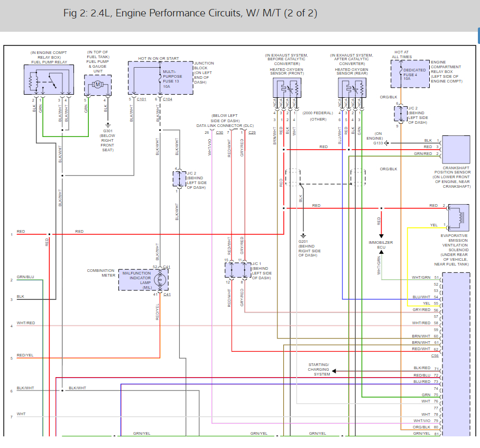The width and height of the screenshot is (480, 448).
Task: Select the front heated oxygen sensor symbol
Action: pyautogui.click(x=287, y=88)
